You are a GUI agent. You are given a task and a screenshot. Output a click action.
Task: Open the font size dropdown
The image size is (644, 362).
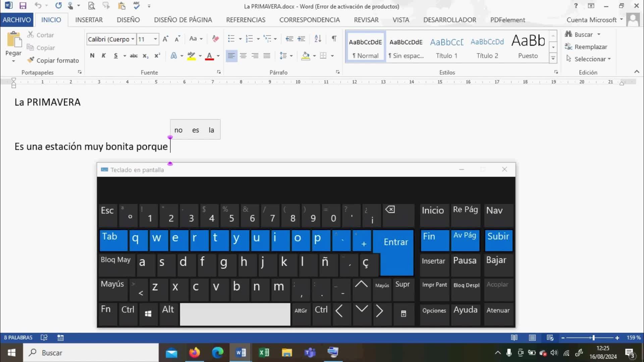(x=155, y=39)
